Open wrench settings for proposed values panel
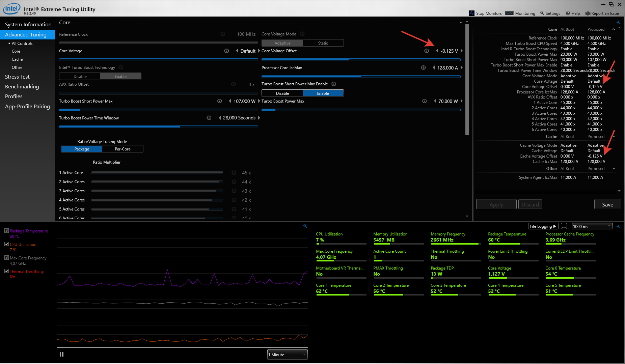The width and height of the screenshot is (625, 364). (x=618, y=23)
